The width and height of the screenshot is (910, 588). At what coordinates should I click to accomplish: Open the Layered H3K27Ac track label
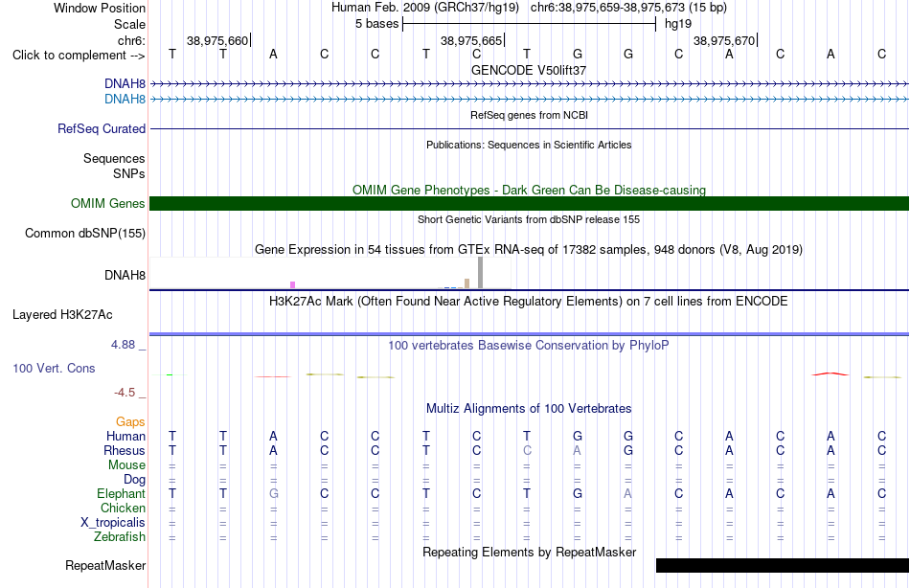click(62, 315)
